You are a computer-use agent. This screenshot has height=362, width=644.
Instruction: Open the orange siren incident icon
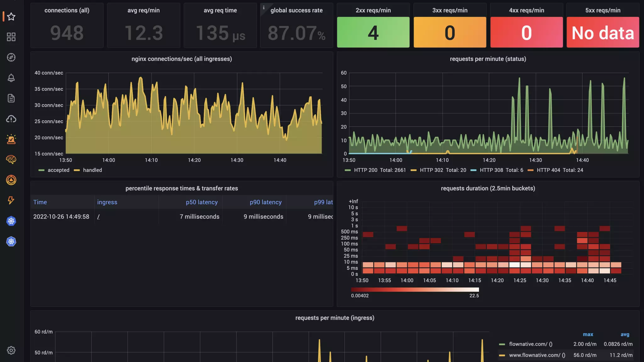point(11,139)
